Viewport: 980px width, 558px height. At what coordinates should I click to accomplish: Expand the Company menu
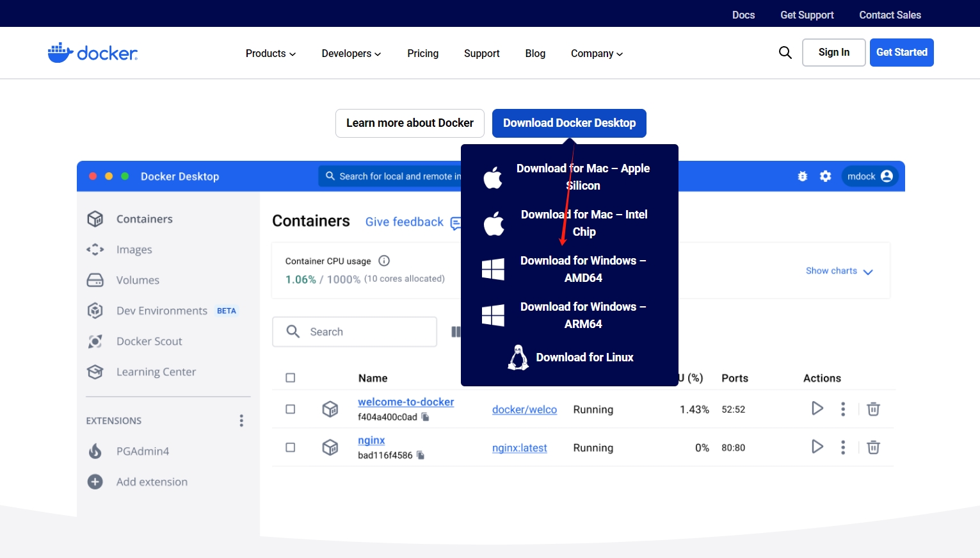point(597,53)
